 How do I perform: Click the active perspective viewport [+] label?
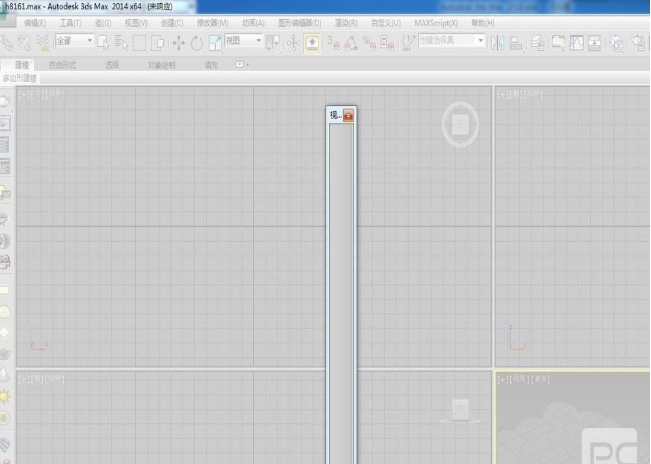pos(502,379)
